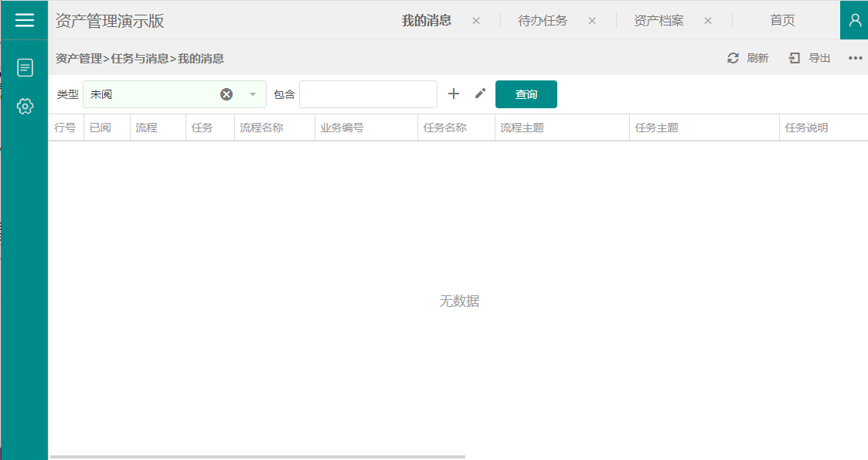Screen dimensions: 868x460
Task: Switch to the 资产档案 tab
Action: click(659, 20)
